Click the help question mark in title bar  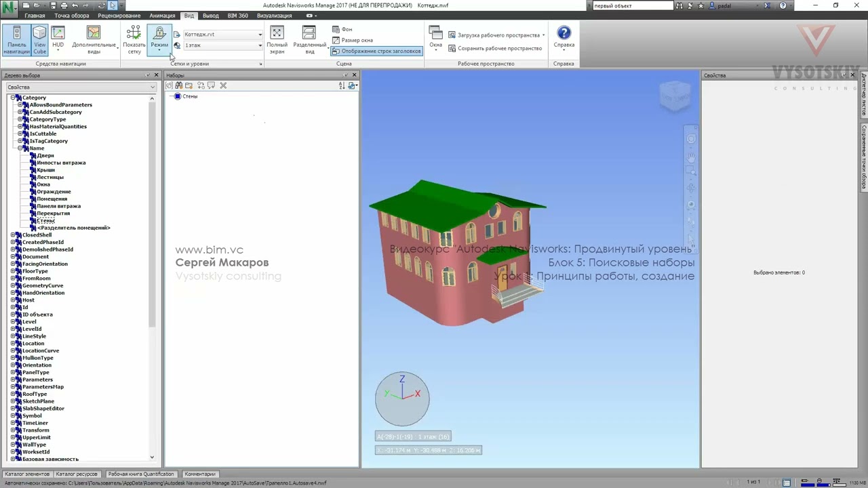[783, 5]
